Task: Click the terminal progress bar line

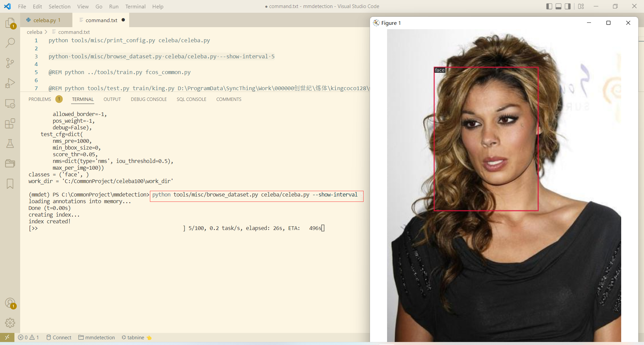Action: pos(176,228)
